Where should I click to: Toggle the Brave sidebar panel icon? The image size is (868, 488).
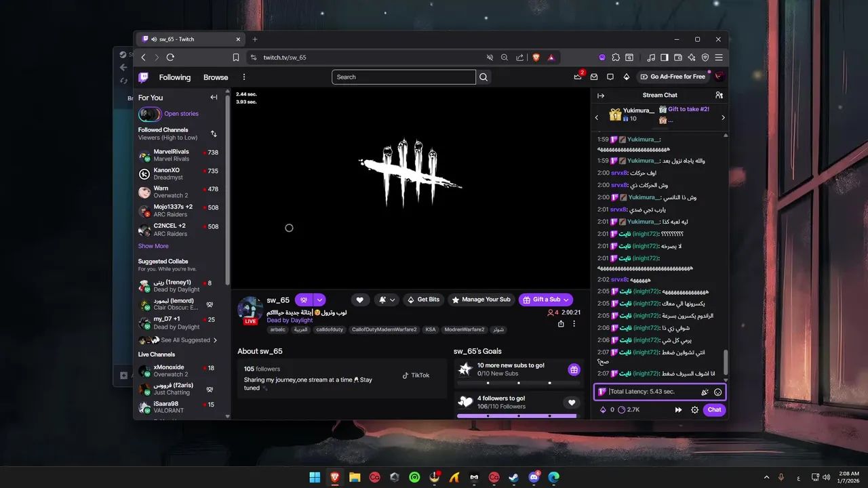tap(665, 58)
